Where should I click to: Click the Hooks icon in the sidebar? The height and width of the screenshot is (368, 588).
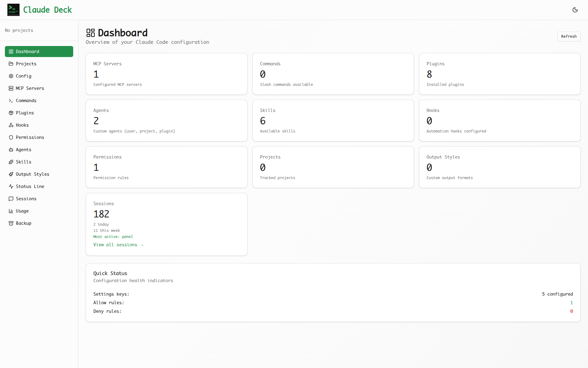(11, 125)
